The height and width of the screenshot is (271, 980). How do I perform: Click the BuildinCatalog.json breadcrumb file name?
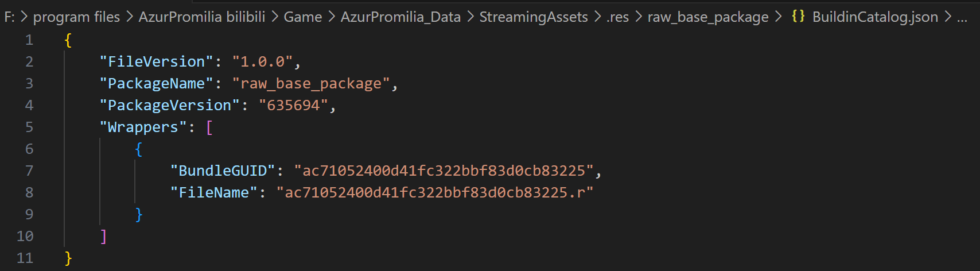point(875,17)
